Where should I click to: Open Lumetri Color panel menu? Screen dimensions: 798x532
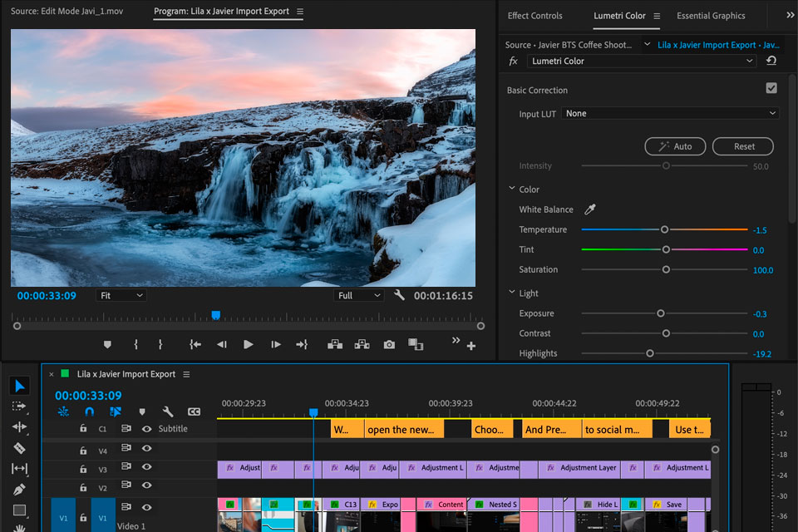[657, 16]
